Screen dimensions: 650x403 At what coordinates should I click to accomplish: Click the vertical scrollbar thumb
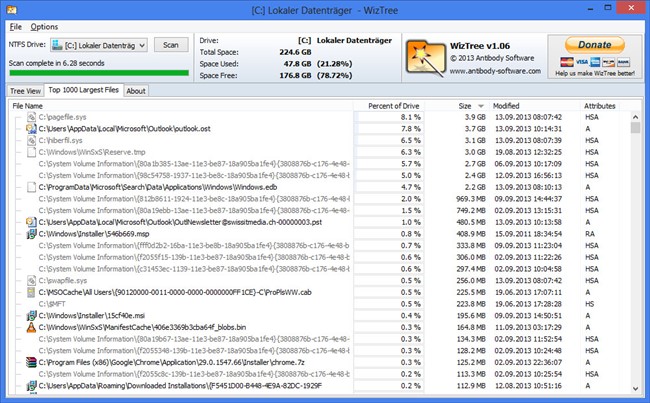[635, 128]
